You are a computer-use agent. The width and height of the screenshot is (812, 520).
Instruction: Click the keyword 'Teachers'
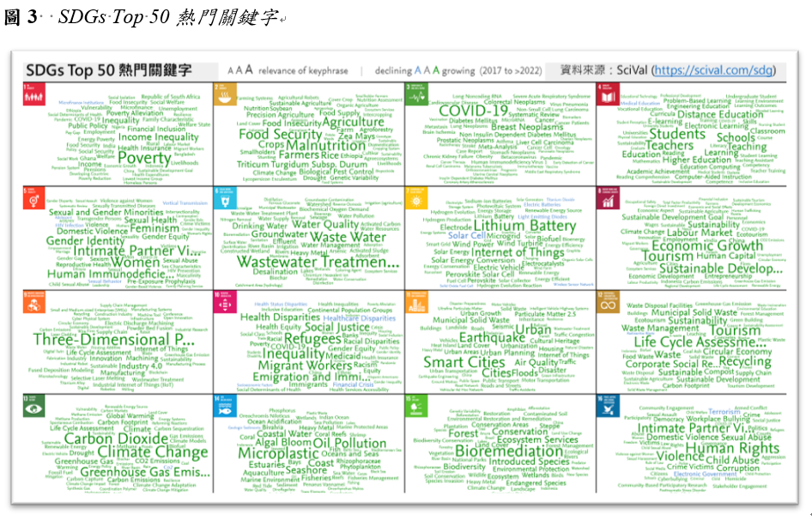[x=669, y=146]
